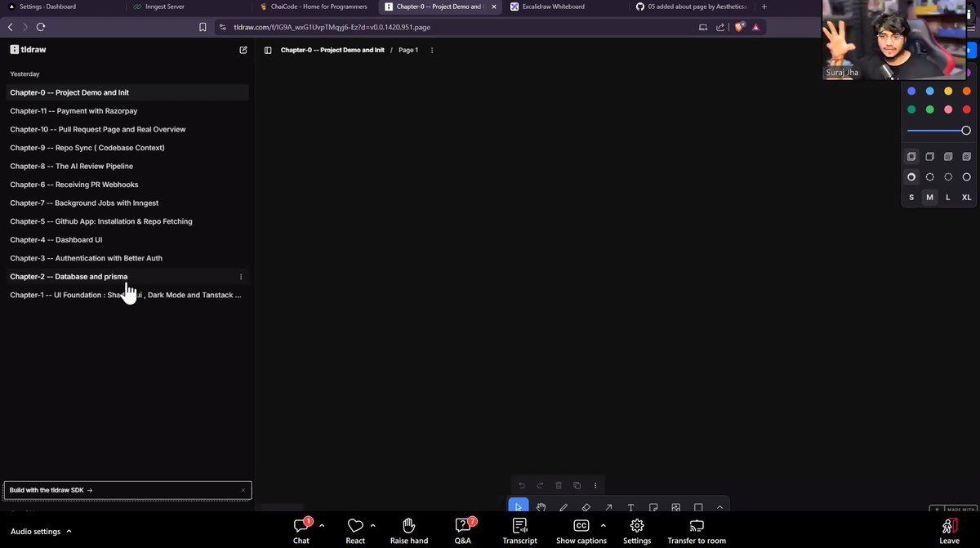Choose the Text tool
The height and width of the screenshot is (548, 980).
(631, 507)
